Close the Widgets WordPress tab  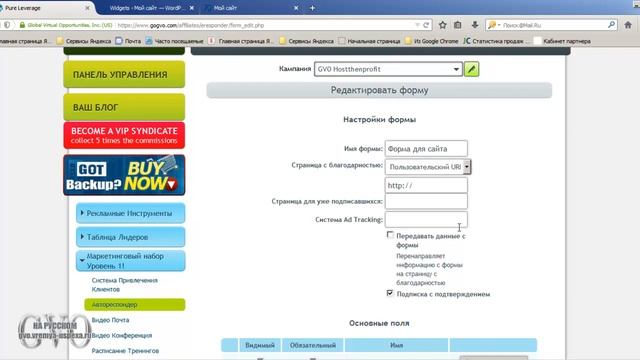pos(191,8)
